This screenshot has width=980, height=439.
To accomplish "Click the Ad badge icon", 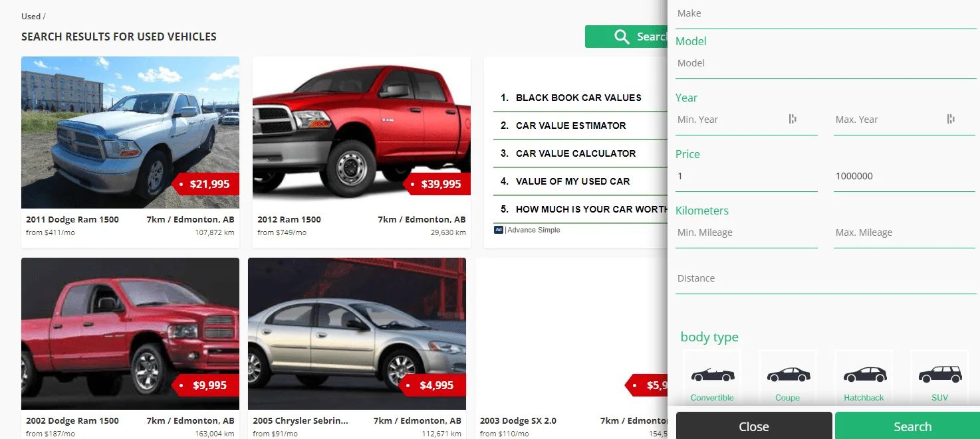I will tap(499, 230).
